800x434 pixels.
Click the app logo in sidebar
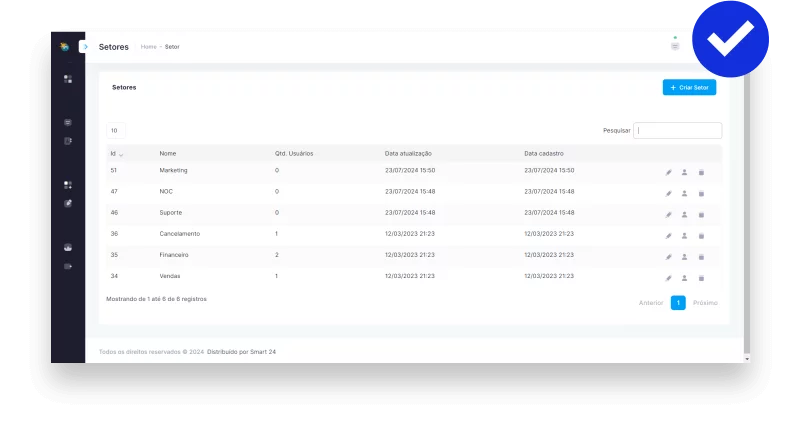pyautogui.click(x=64, y=47)
